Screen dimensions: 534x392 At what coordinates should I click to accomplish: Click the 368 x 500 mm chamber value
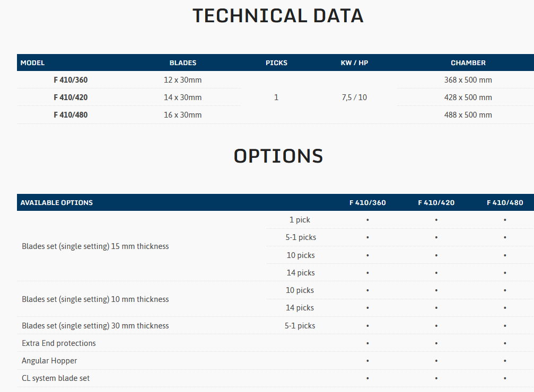468,80
